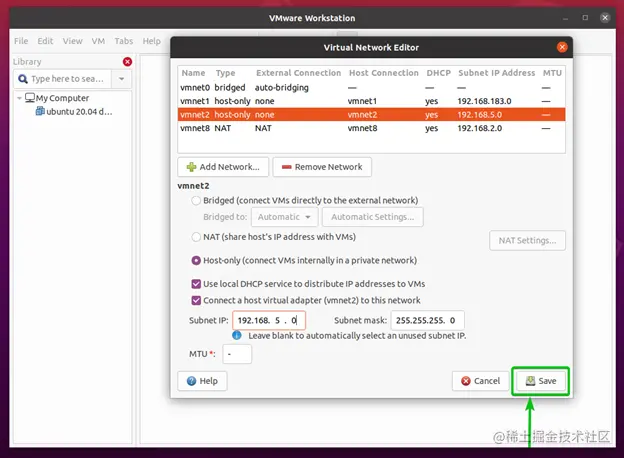This screenshot has width=624, height=458.
Task: Sort by the Name column header
Action: [x=193, y=73]
